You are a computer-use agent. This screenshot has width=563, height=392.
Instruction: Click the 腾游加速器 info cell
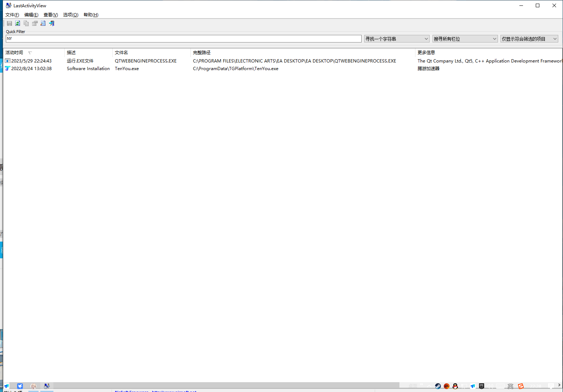(x=429, y=69)
